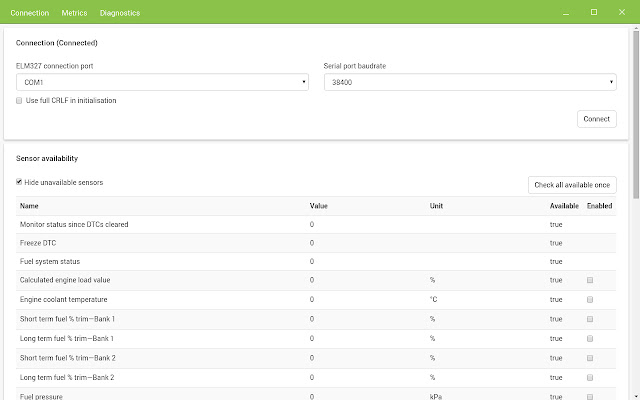Enable Short term fuel trim Bank 1
This screenshot has width=640, height=400.
590,319
